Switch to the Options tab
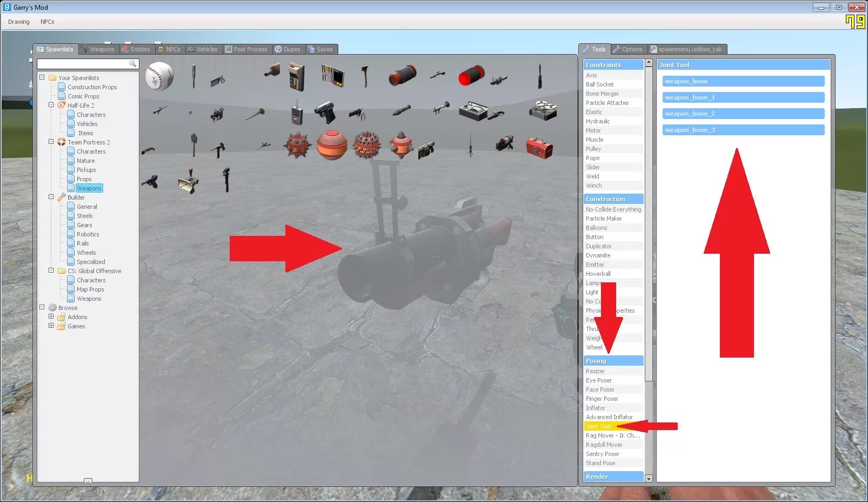This screenshot has height=502, width=868. coord(629,49)
